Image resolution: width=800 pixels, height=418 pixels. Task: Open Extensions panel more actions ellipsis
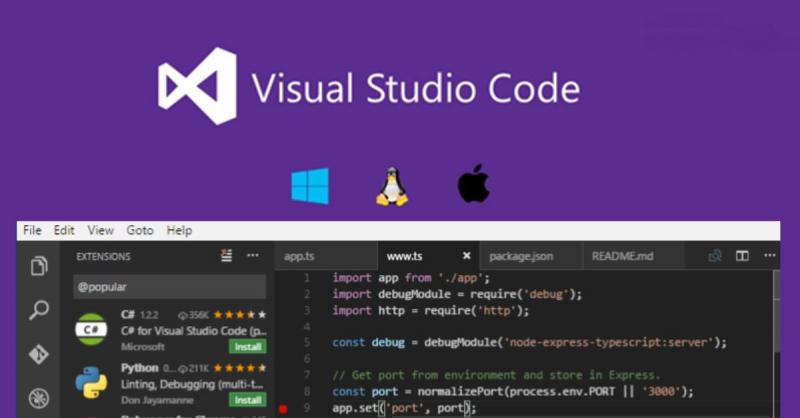(x=253, y=256)
